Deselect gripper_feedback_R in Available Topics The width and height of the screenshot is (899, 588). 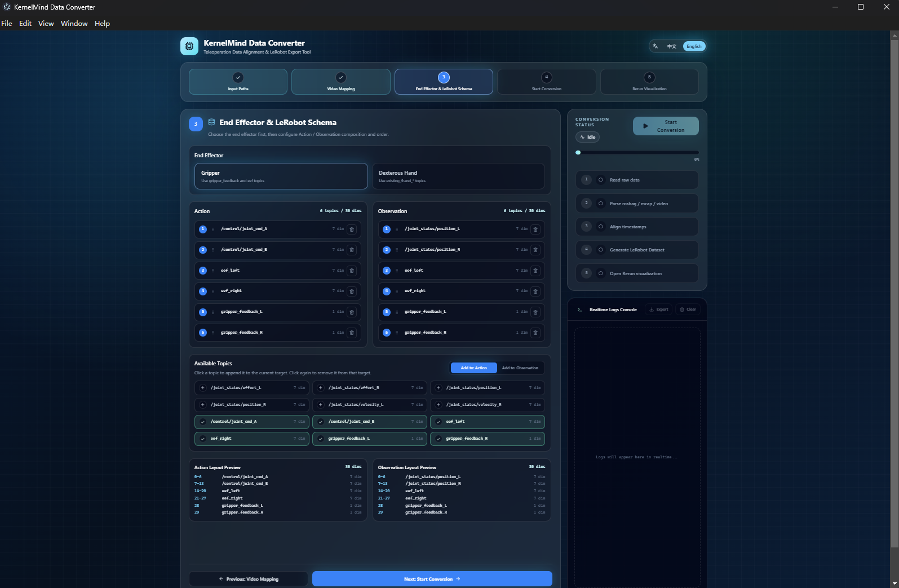(488, 439)
